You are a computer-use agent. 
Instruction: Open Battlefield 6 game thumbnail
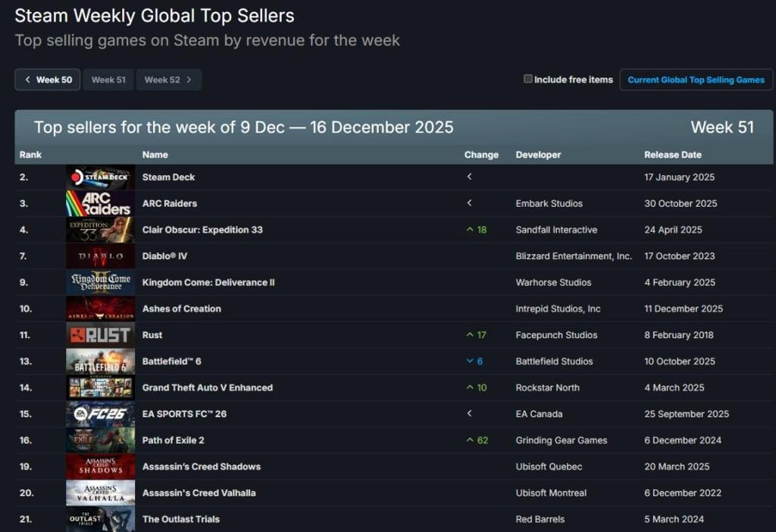coord(100,361)
